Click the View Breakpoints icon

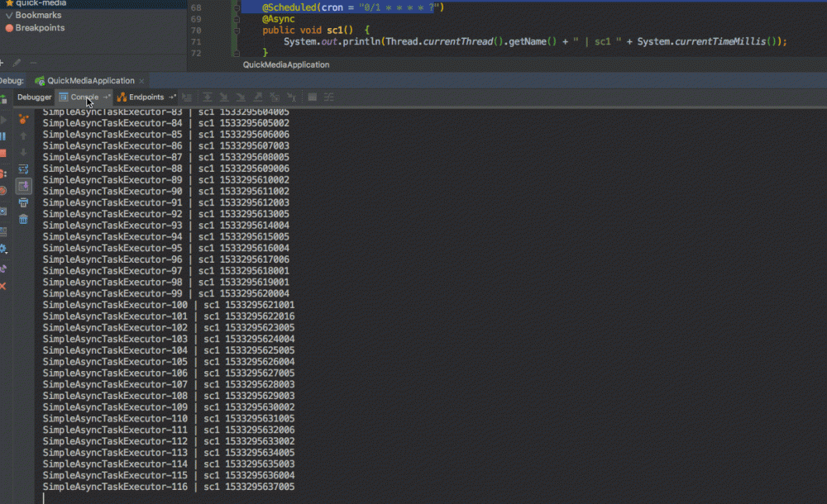tap(3, 174)
